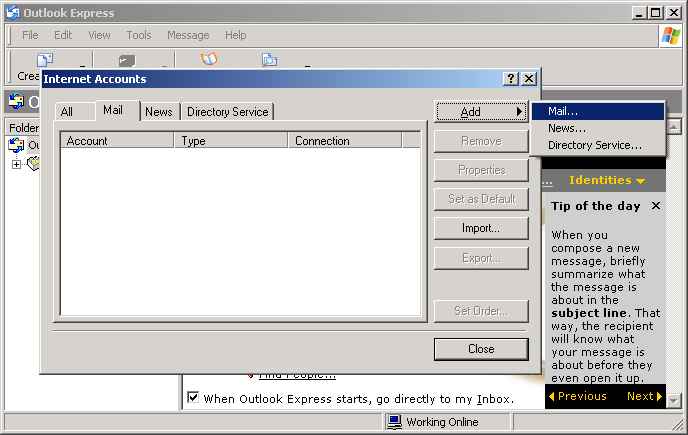
Task: Click the Outlook Express banner icon
Action: 16,101
